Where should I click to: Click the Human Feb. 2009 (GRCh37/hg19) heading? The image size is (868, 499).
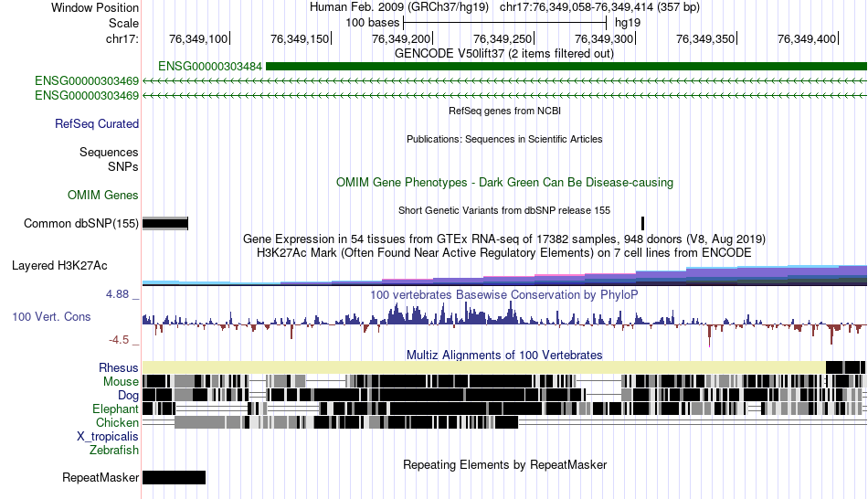click(x=398, y=7)
